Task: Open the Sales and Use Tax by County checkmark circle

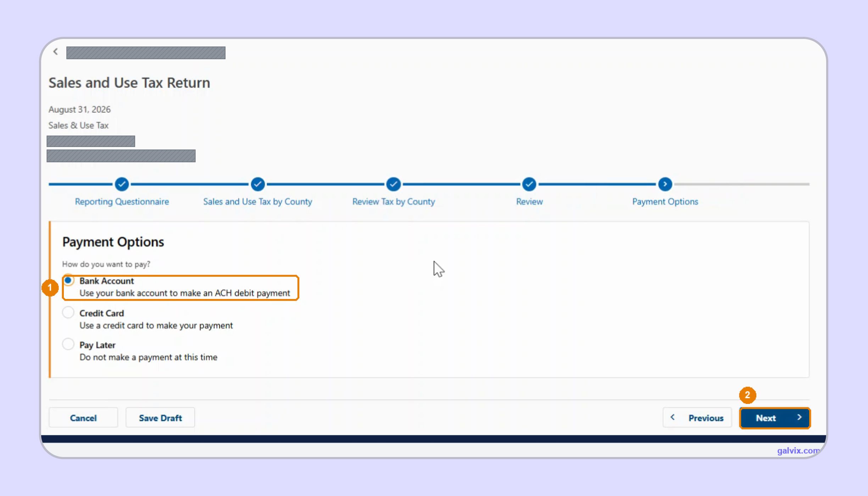Action: tap(258, 184)
